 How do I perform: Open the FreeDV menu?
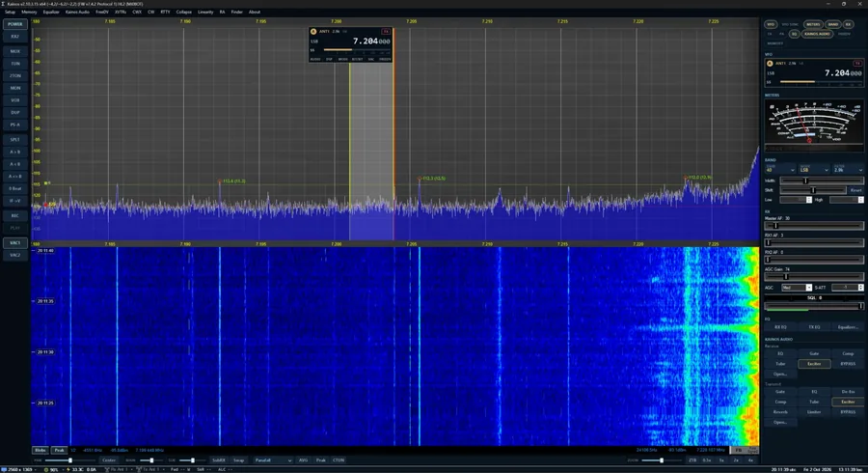102,12
